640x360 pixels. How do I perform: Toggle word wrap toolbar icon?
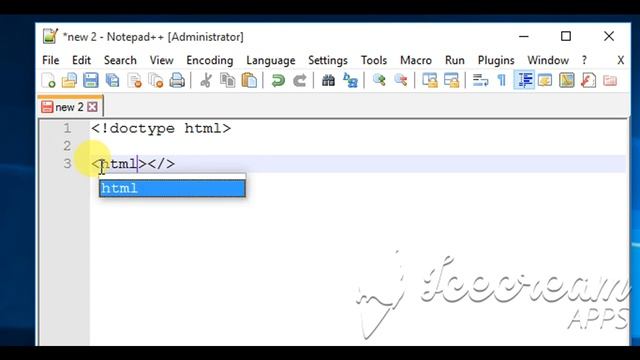[480, 80]
